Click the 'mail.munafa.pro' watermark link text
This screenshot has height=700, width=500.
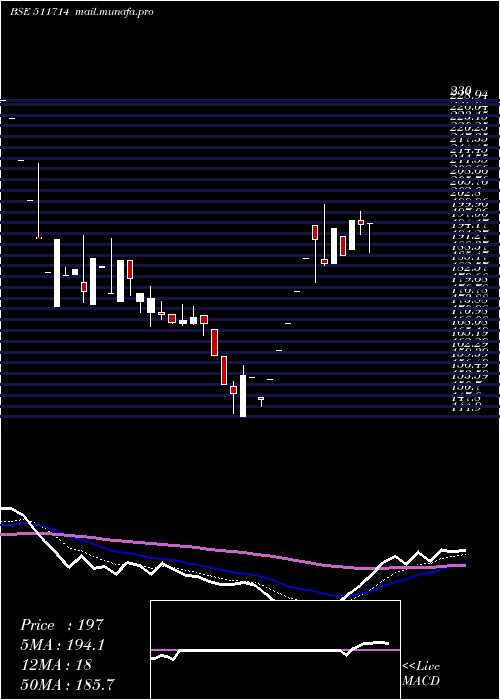click(x=113, y=12)
